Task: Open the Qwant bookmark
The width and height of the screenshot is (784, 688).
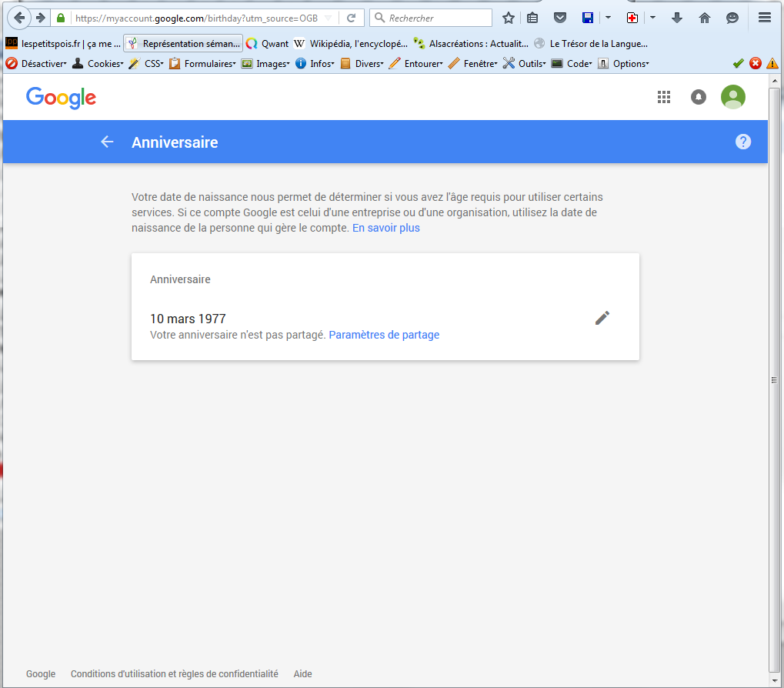Action: point(268,44)
